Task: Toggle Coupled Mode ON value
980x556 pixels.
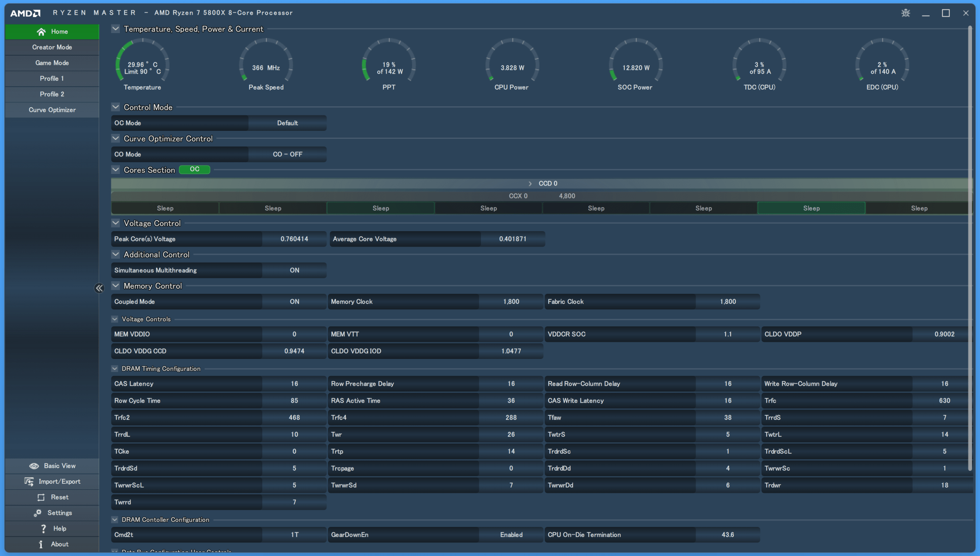Action: pos(294,302)
